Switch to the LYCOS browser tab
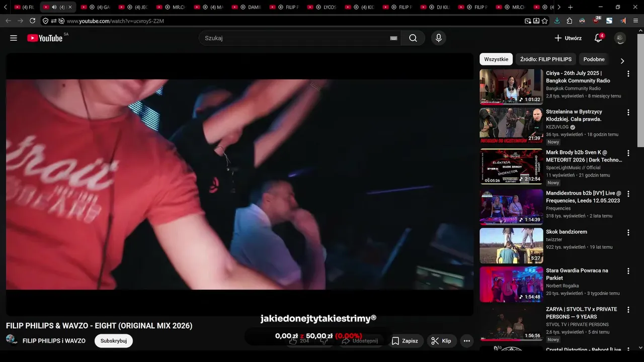Screen dimensions: 644x362 pos(323,7)
